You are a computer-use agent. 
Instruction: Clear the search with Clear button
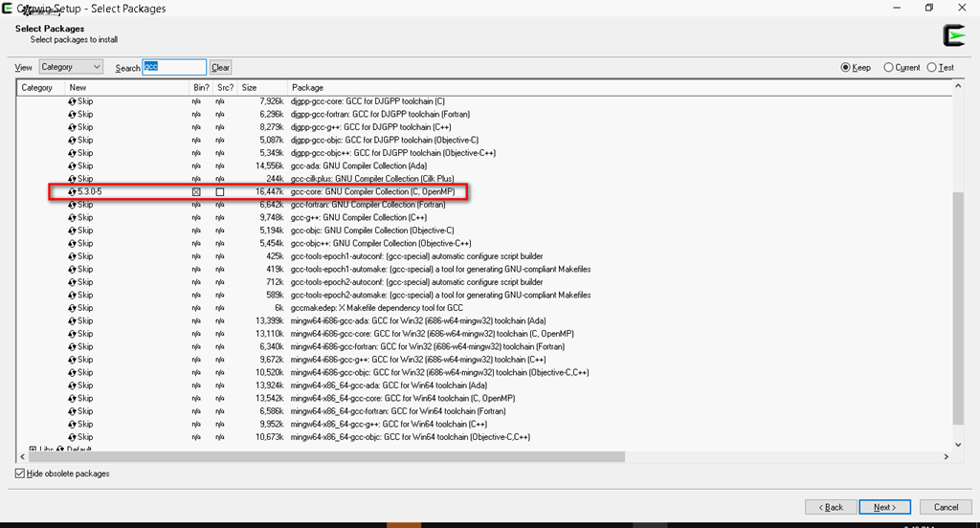pyautogui.click(x=220, y=68)
